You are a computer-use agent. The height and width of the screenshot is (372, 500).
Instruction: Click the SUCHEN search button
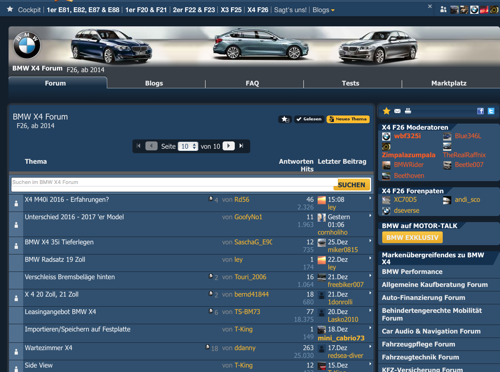(x=352, y=185)
